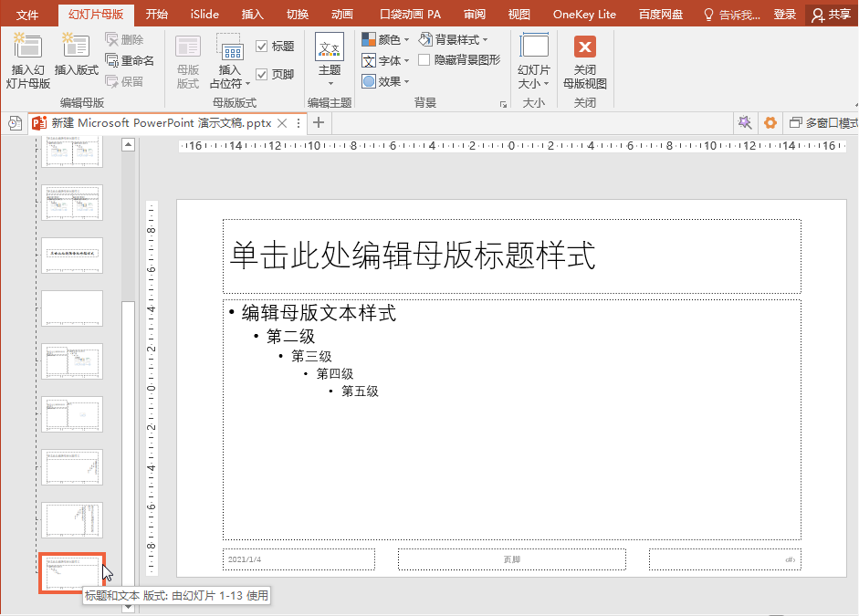Select the blank layout thumbnail
Viewport: 859px width, 616px height.
[x=72, y=308]
